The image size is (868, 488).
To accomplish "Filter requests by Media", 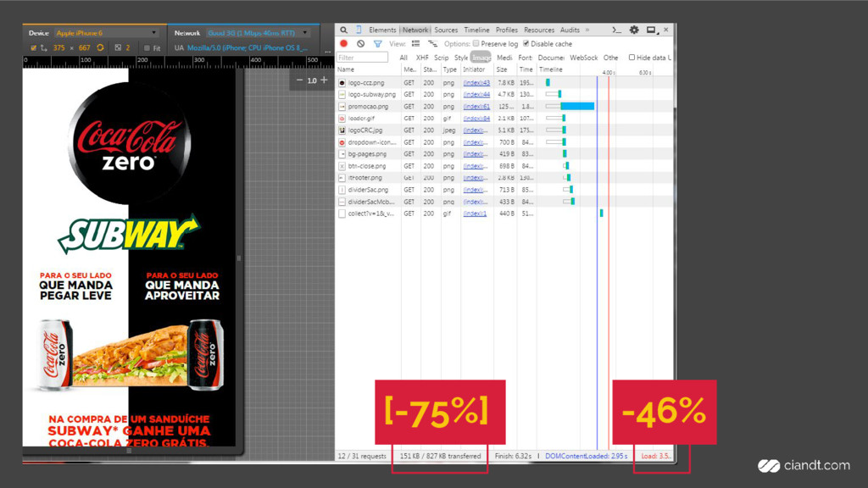I will [x=504, y=58].
